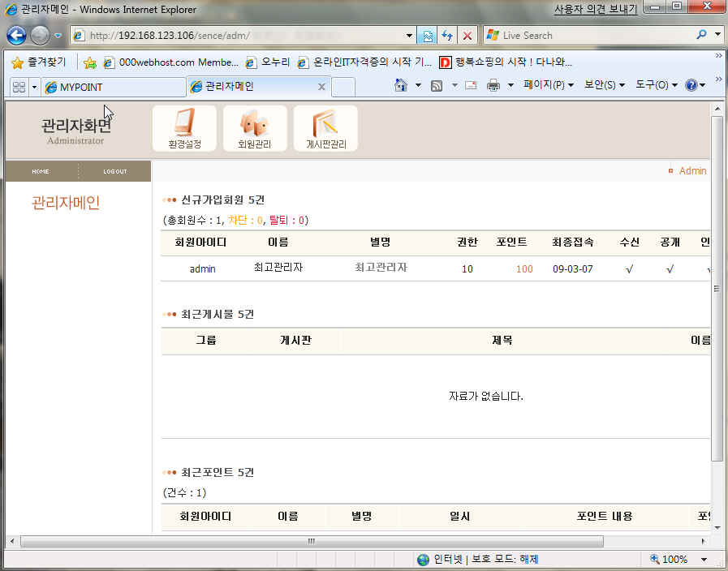Click the 포인트 내용 column header
The height and width of the screenshot is (571, 728).
click(x=604, y=517)
